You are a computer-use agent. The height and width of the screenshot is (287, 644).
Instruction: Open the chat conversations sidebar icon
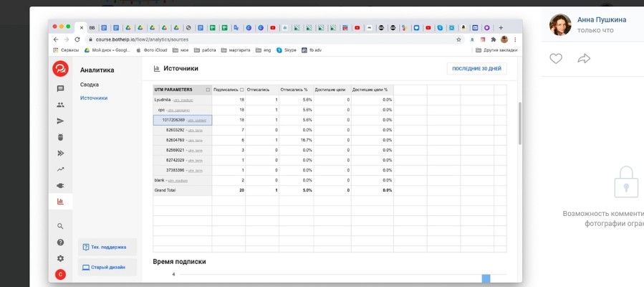(x=60, y=88)
